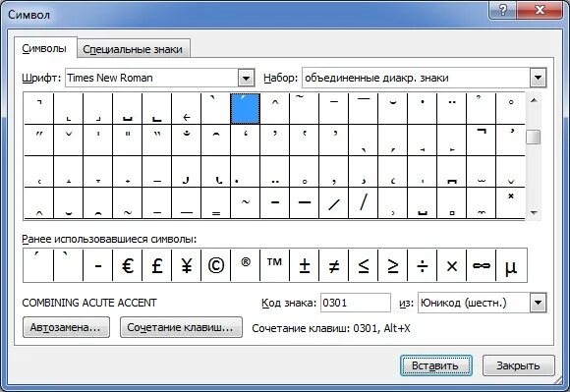The width and height of the screenshot is (570, 392).
Task: Select the long solidus overlay symbol
Action: pyautogui.click(x=364, y=203)
